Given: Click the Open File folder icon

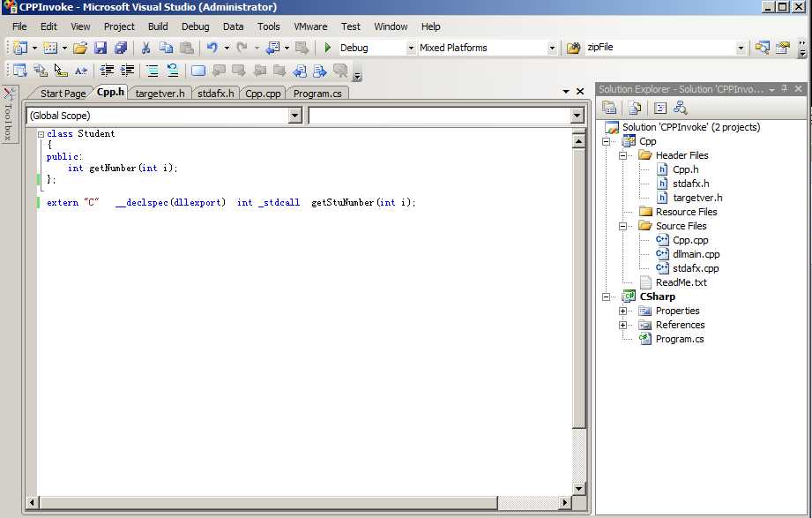Looking at the screenshot, I should [x=79, y=48].
